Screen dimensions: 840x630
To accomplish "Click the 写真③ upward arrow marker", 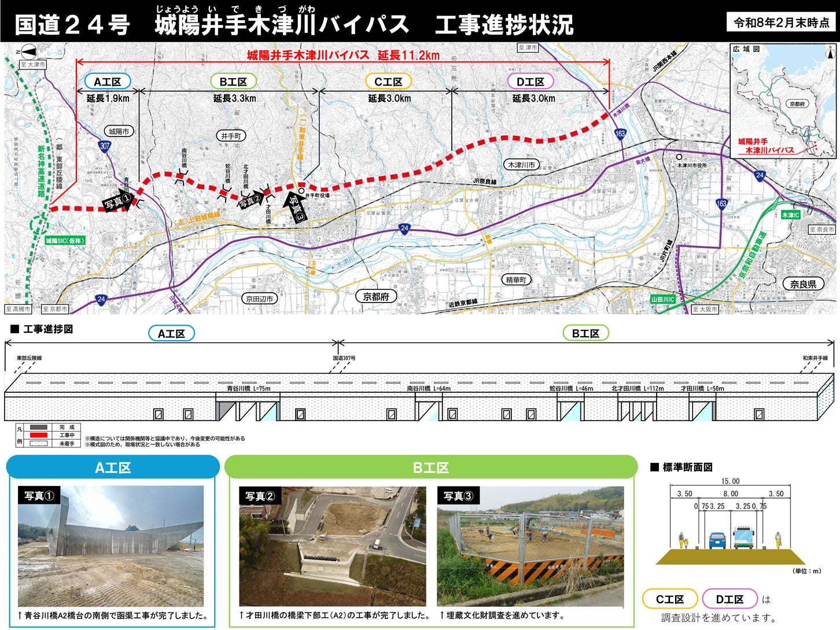I will click(296, 209).
